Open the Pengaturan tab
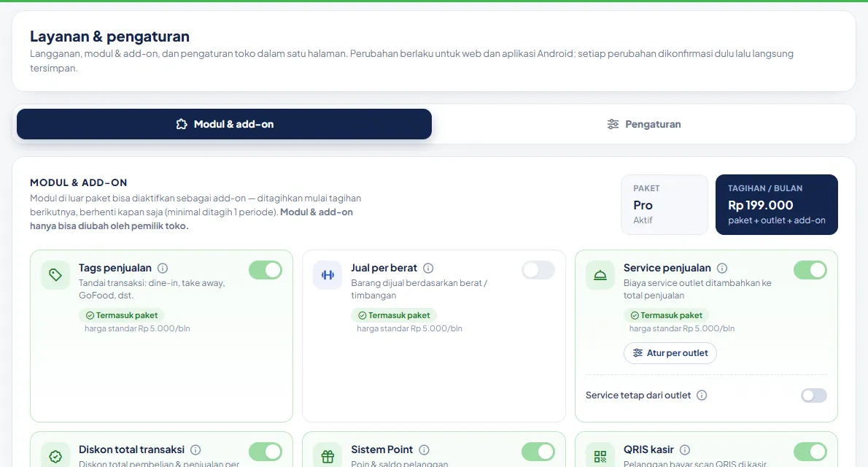Screen dimensions: 868x467 coord(644,124)
